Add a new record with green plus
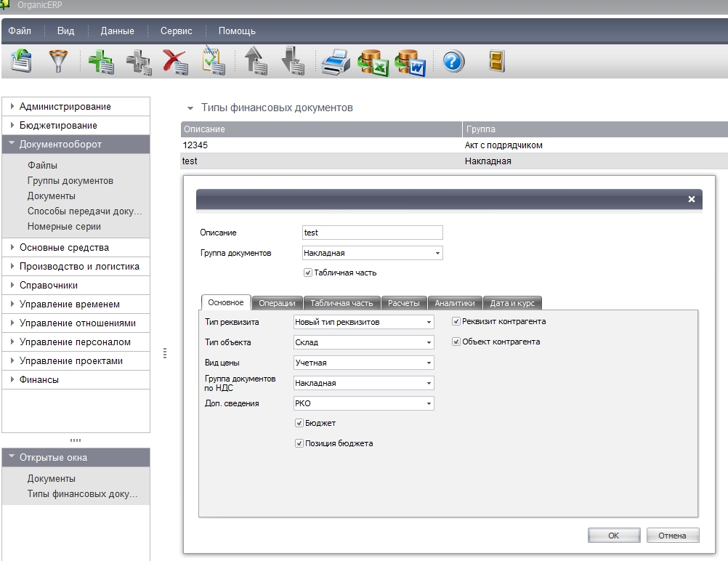This screenshot has height=561, width=728. tap(101, 62)
